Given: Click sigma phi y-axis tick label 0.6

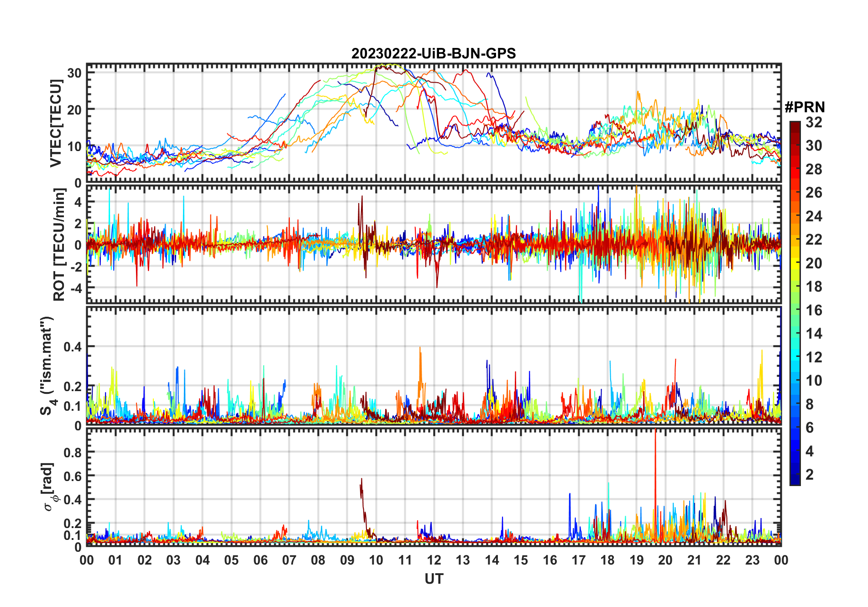Looking at the screenshot, I should [x=73, y=476].
